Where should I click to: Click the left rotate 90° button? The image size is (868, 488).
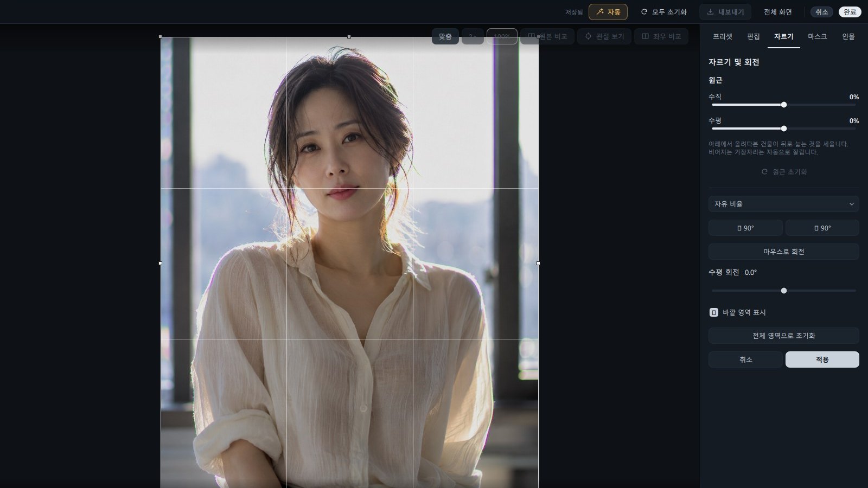point(745,228)
